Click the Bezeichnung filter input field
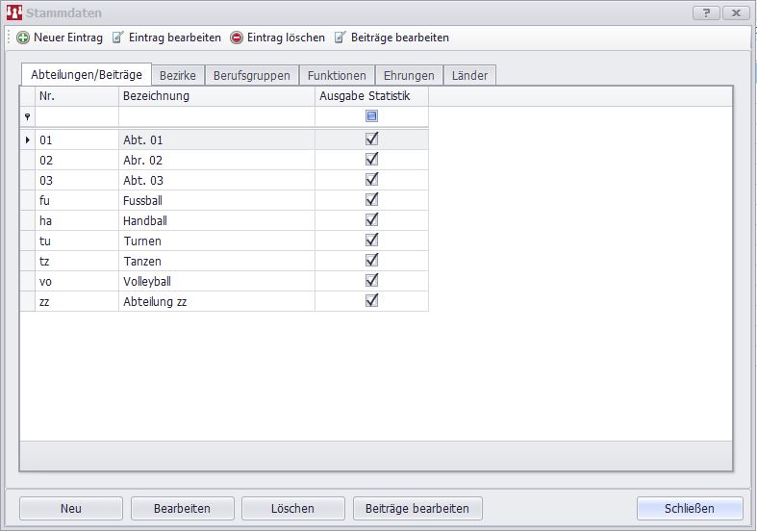 click(x=216, y=116)
